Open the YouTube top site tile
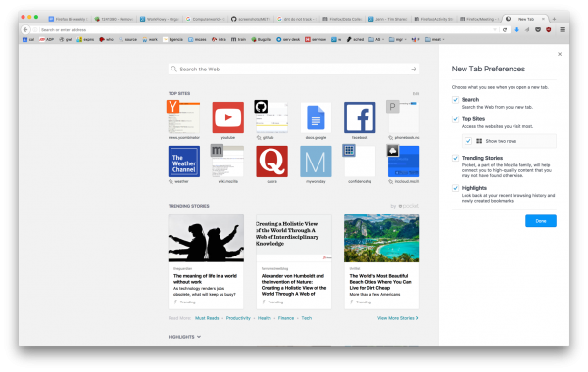The width and height of the screenshot is (588, 372). [227, 117]
